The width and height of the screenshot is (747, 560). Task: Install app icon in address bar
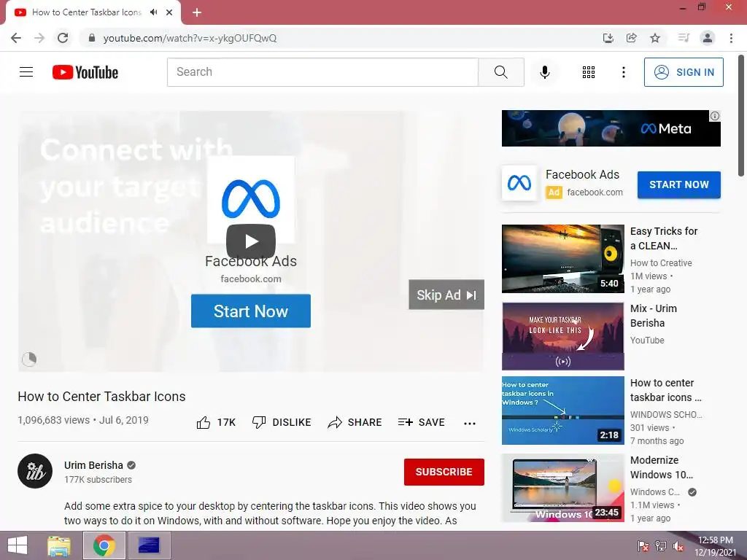coord(608,38)
